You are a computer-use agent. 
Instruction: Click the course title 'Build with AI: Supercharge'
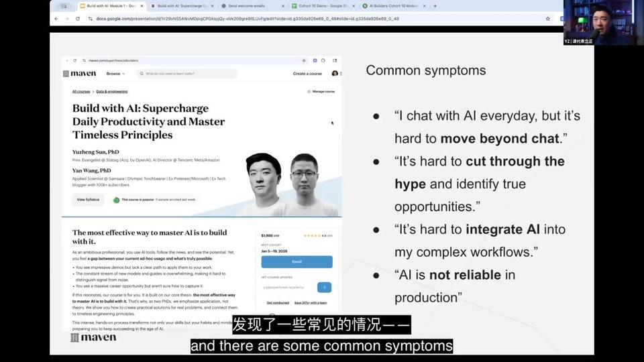coord(149,121)
